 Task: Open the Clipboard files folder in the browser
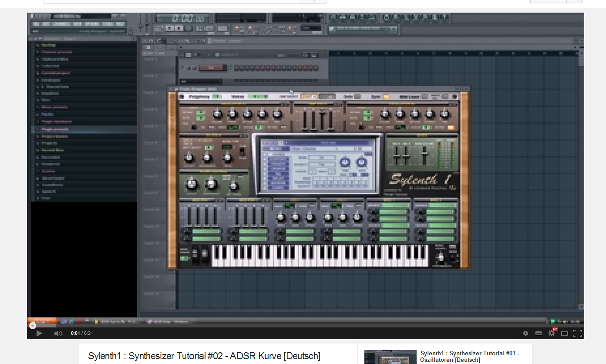coord(55,59)
